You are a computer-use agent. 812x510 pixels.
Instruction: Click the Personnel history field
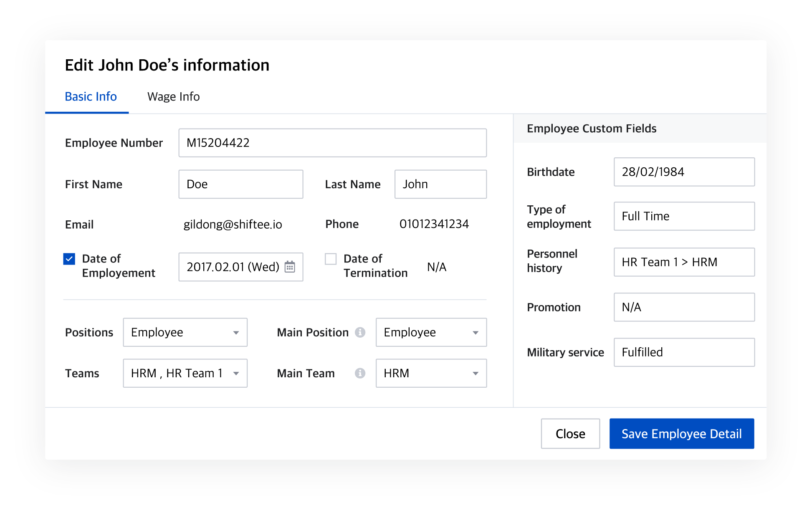(684, 262)
